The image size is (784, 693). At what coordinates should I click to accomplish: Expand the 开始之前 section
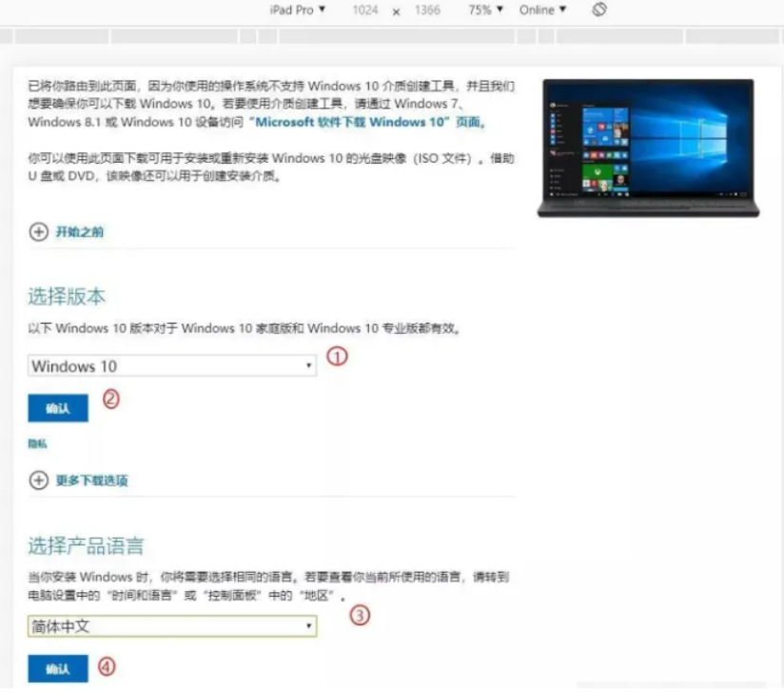coord(66,231)
